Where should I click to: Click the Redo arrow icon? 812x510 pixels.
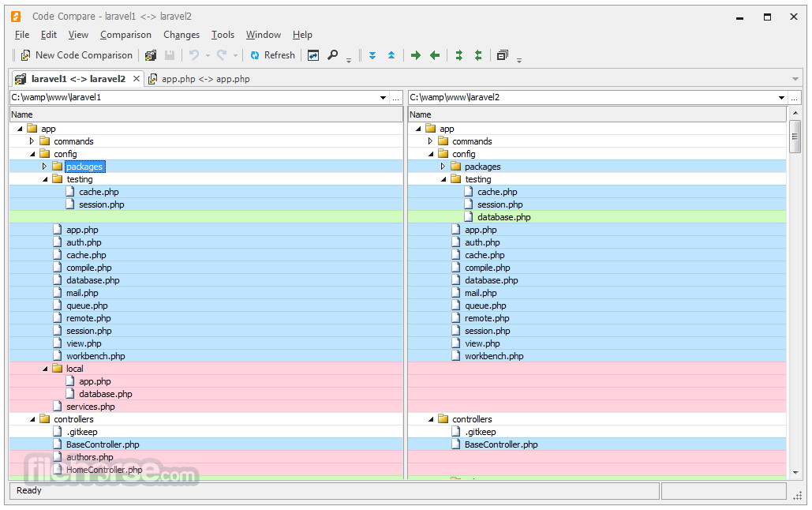coord(222,55)
